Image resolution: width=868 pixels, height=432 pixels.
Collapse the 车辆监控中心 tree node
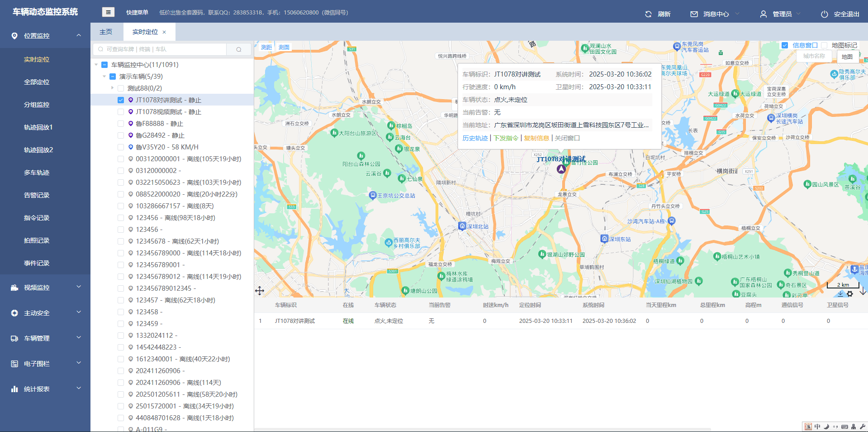pos(96,65)
